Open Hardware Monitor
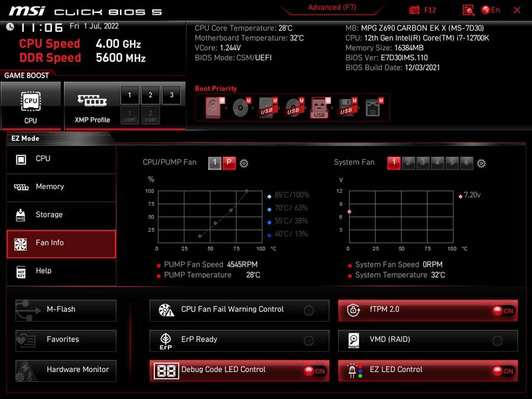 pyautogui.click(x=66, y=371)
